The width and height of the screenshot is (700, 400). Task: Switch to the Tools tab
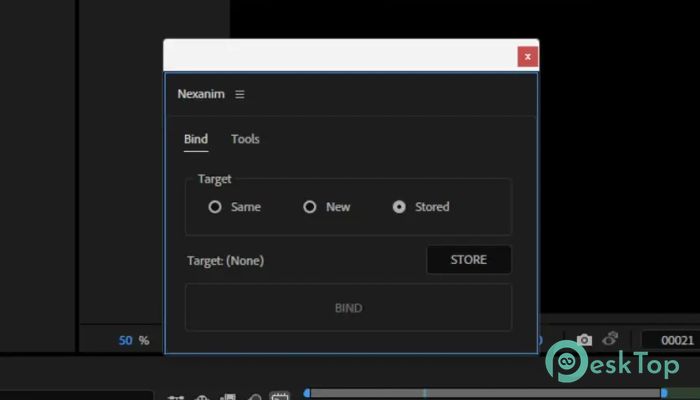point(245,139)
